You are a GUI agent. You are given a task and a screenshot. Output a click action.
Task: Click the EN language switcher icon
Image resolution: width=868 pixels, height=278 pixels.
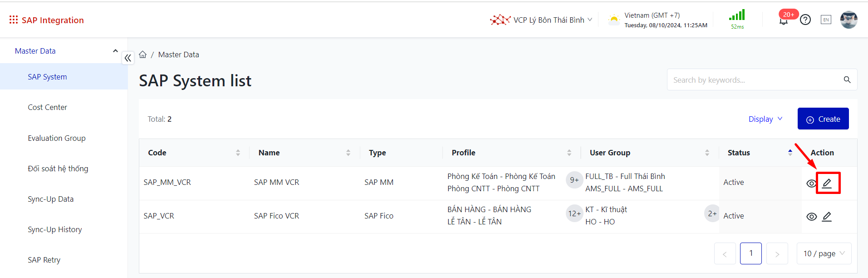coord(826,20)
